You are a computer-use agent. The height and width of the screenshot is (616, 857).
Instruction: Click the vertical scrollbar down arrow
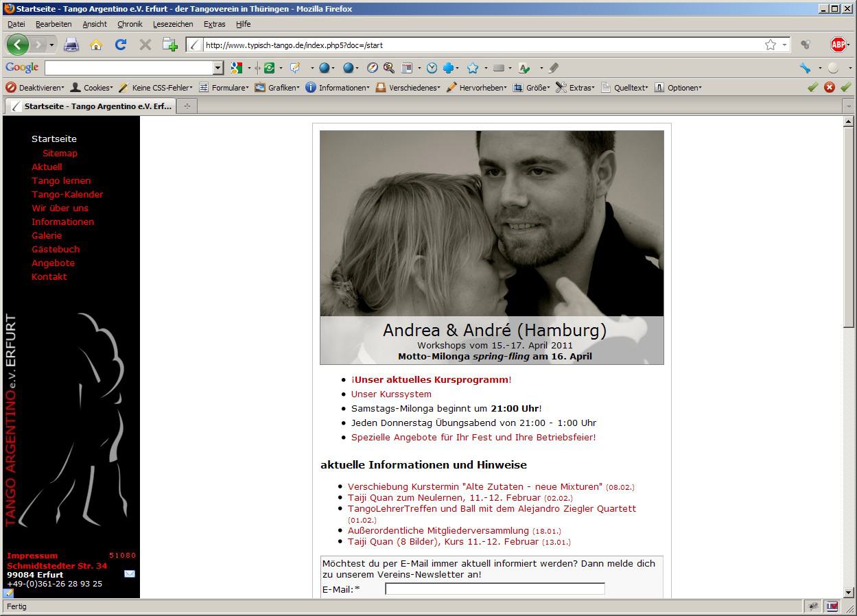click(849, 592)
